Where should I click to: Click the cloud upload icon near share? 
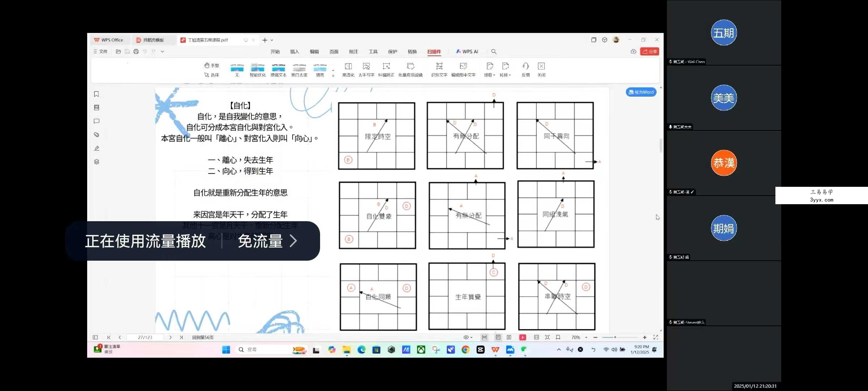(633, 51)
